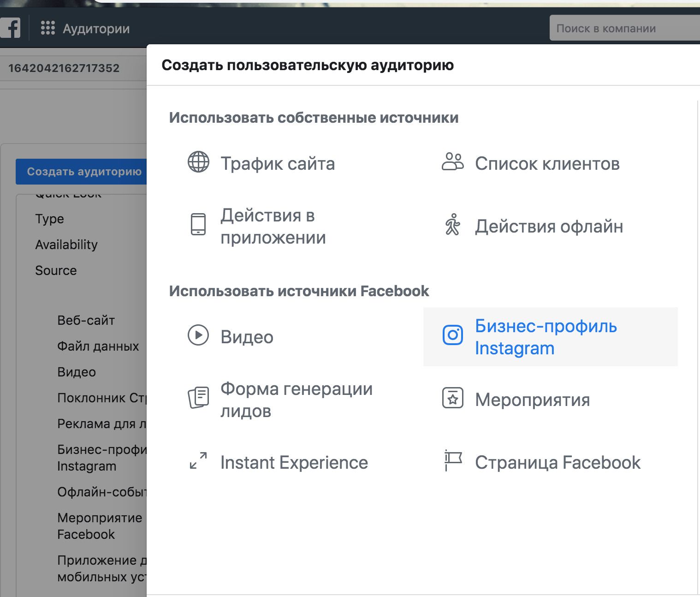
Task: Click Availability filter in the sidebar
Action: point(66,245)
